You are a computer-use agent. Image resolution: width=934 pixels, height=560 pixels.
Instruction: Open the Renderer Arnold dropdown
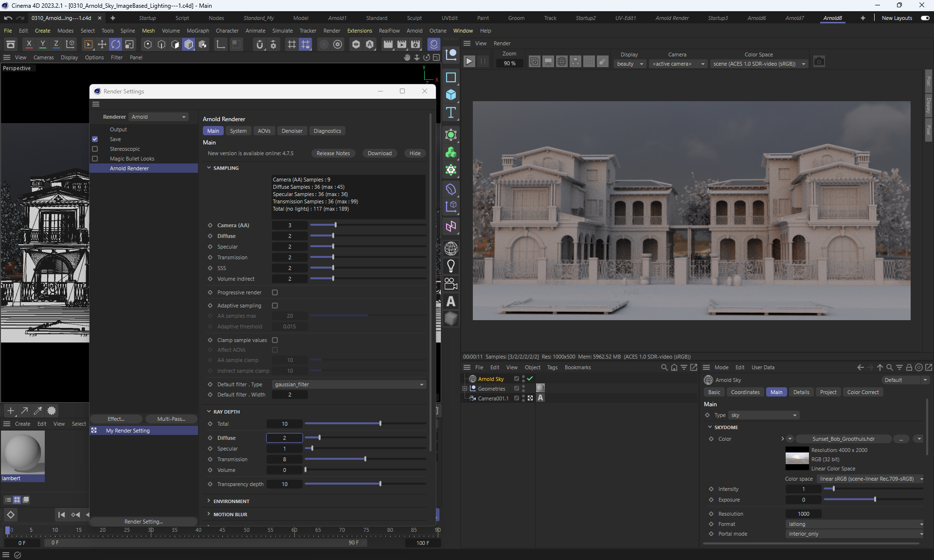[x=159, y=117]
